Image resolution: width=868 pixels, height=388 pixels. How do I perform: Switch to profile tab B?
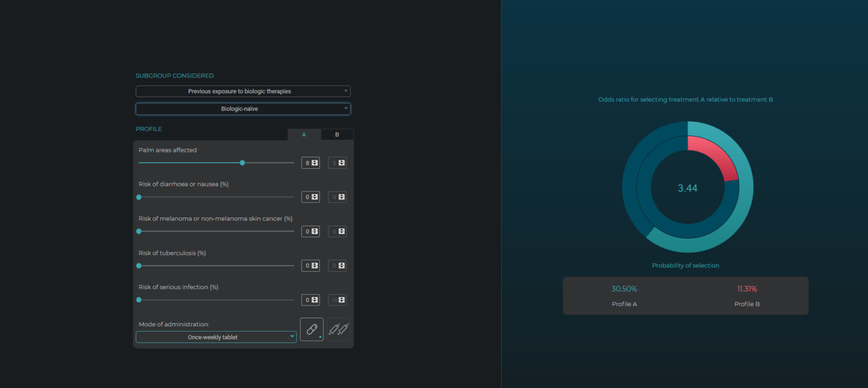point(337,134)
